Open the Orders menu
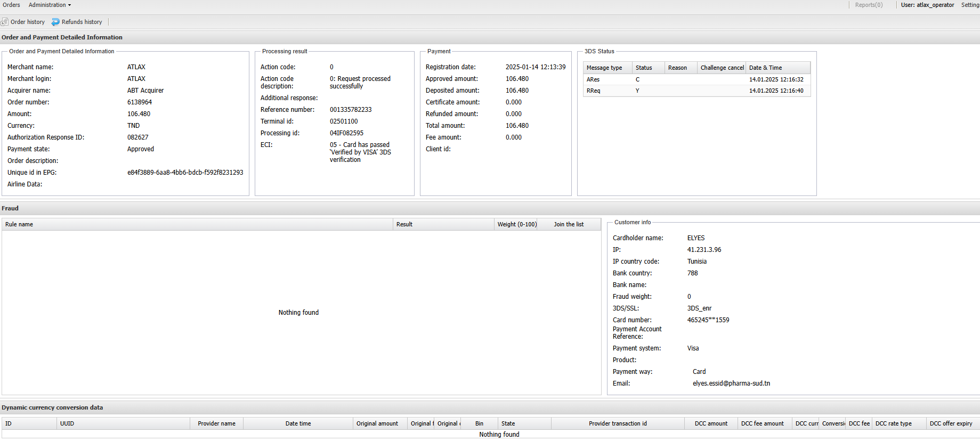This screenshot has width=980, height=441. tap(11, 5)
